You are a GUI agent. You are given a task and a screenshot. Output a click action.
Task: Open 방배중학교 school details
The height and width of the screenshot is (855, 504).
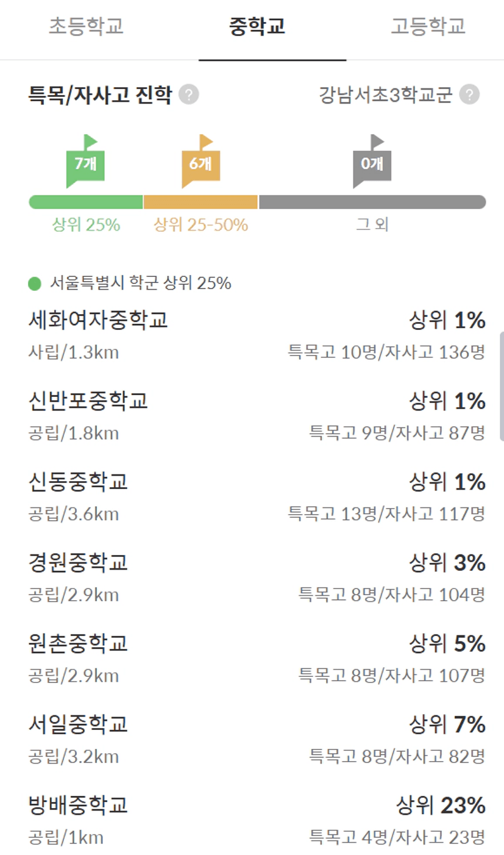tap(79, 806)
